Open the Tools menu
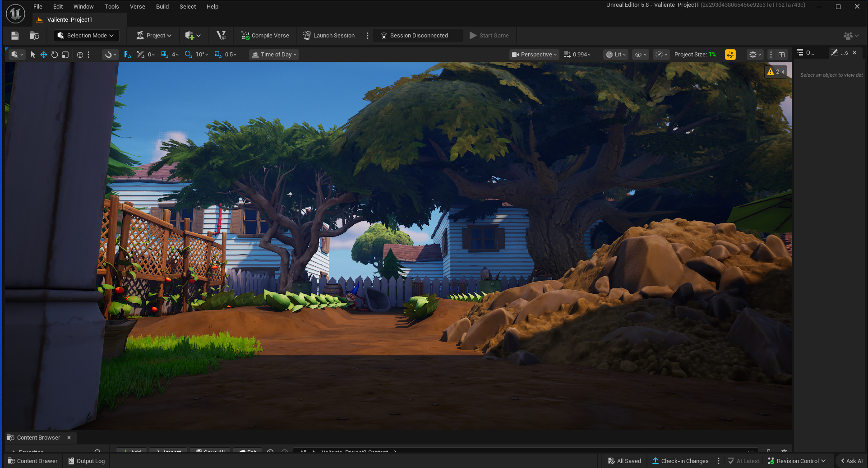 pos(112,7)
